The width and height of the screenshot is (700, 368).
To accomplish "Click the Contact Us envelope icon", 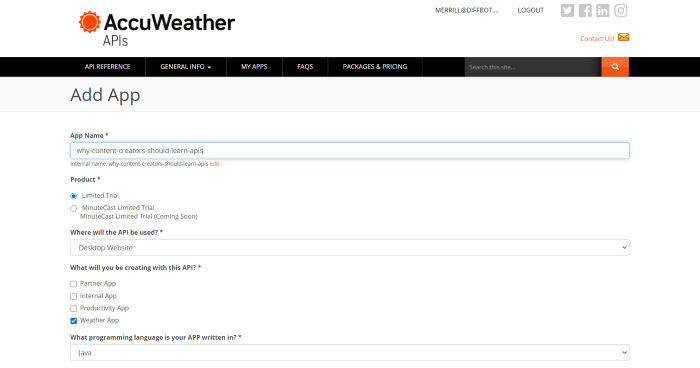I will click(624, 37).
